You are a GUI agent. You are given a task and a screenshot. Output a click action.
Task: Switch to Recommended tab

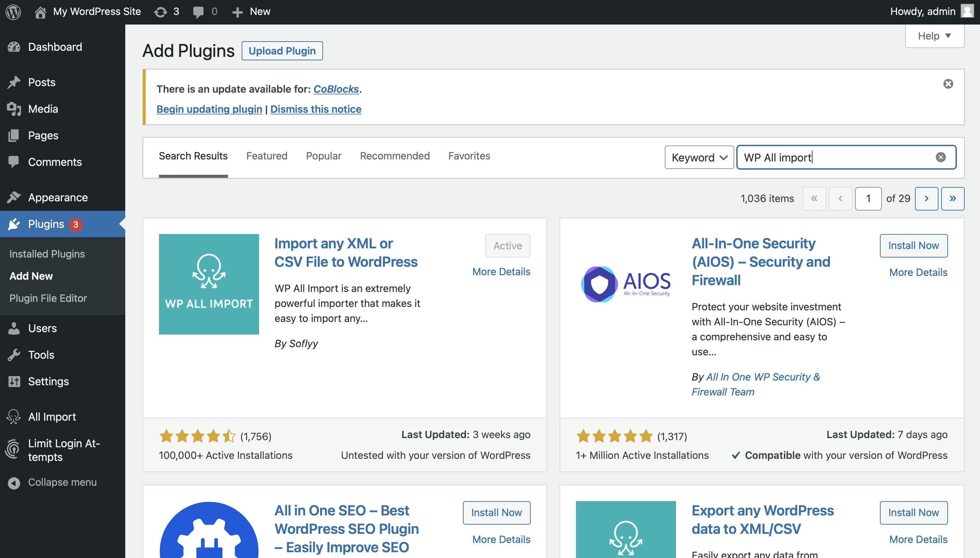(395, 156)
